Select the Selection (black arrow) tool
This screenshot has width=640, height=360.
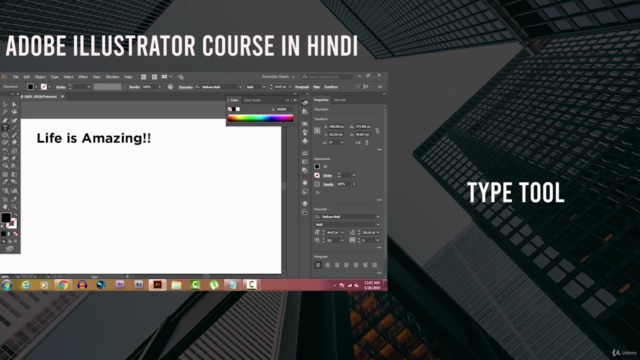point(5,104)
